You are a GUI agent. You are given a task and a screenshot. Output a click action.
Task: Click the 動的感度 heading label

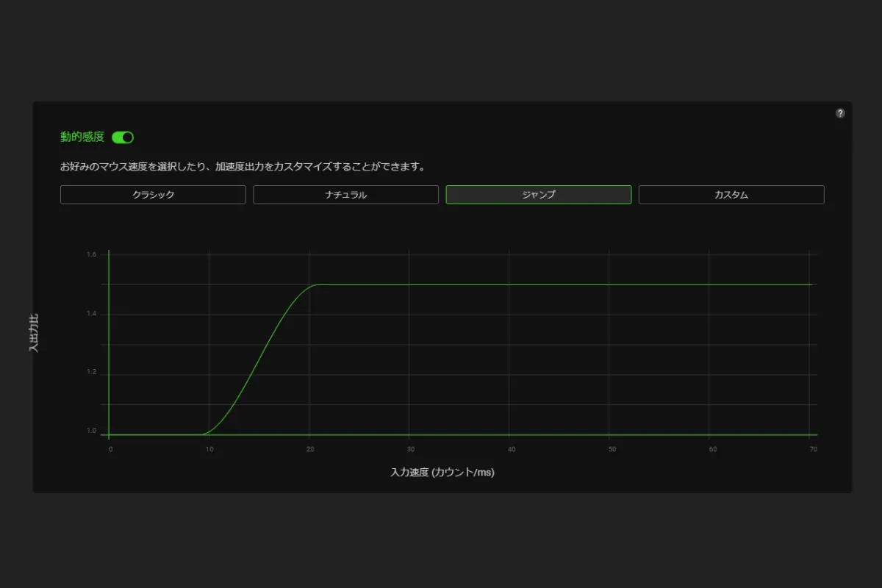pyautogui.click(x=82, y=137)
